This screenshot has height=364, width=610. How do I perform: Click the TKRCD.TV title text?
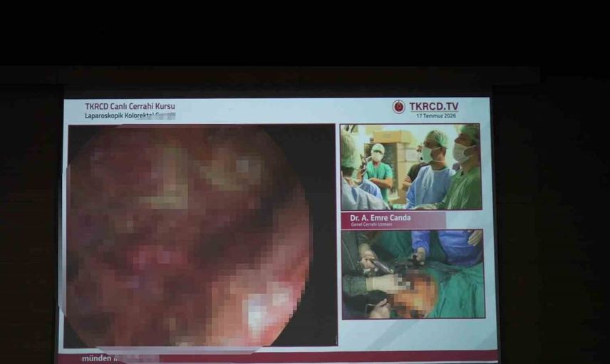434,107
